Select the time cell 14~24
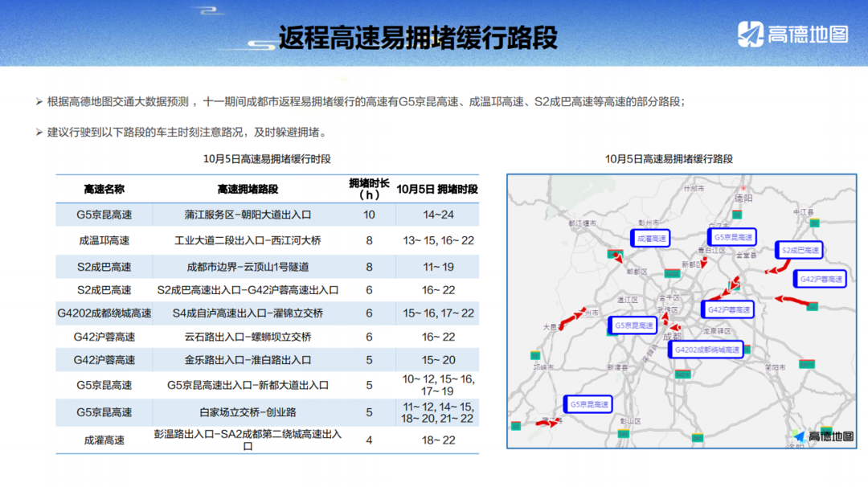Screen dimensions: 868x487 (x=439, y=215)
